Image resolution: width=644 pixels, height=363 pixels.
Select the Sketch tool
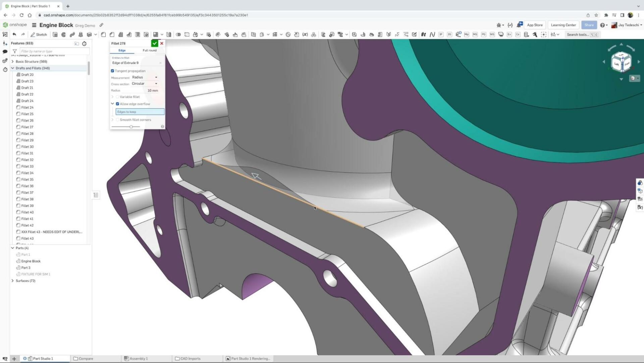pos(39,34)
